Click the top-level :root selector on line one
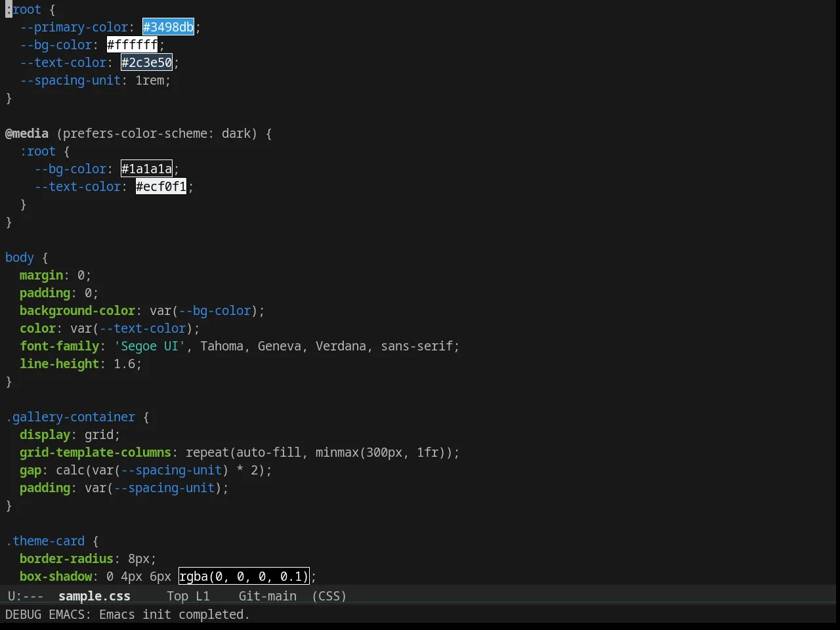The width and height of the screenshot is (840, 630). (24, 9)
